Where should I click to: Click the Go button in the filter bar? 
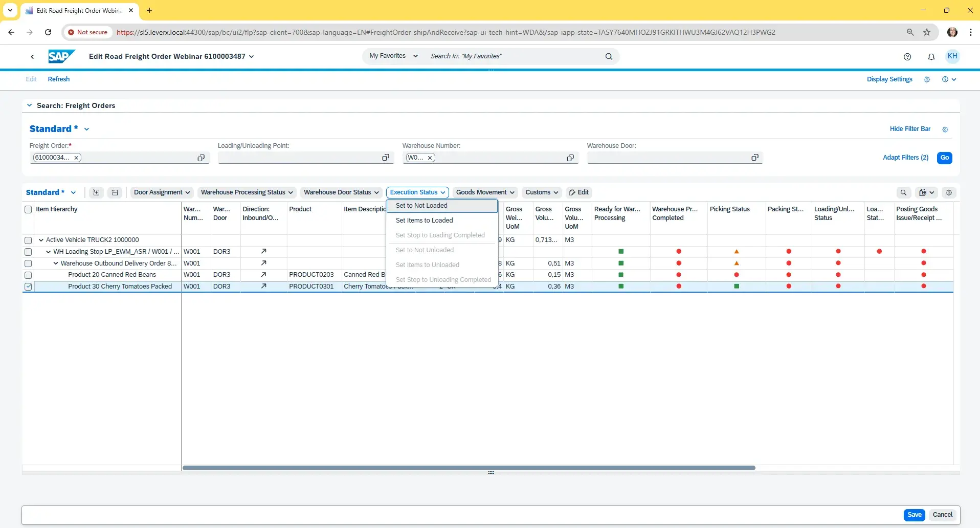click(945, 158)
